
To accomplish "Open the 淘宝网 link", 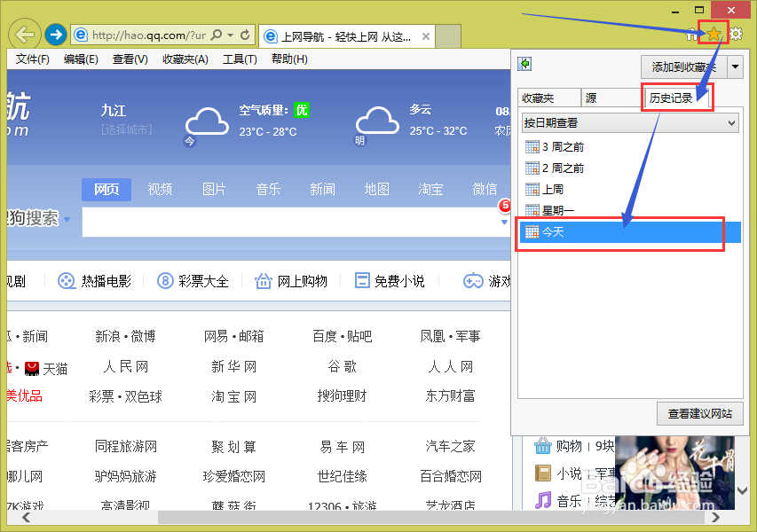I will (x=233, y=397).
